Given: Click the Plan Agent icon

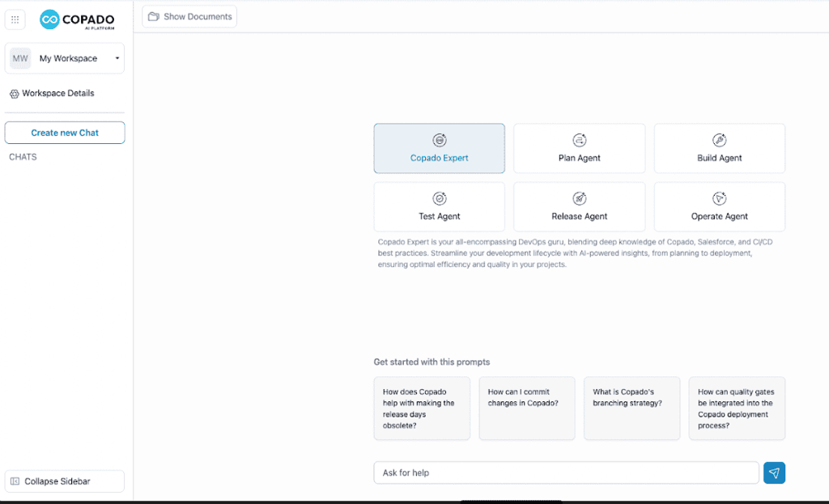Looking at the screenshot, I should [x=580, y=140].
